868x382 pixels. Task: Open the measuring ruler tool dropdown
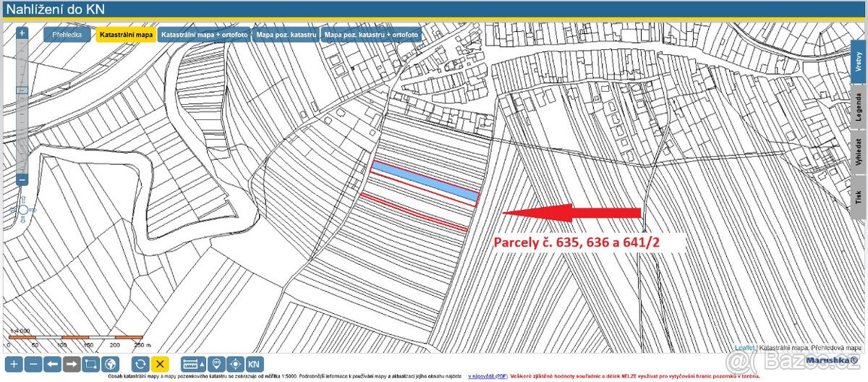point(192,364)
